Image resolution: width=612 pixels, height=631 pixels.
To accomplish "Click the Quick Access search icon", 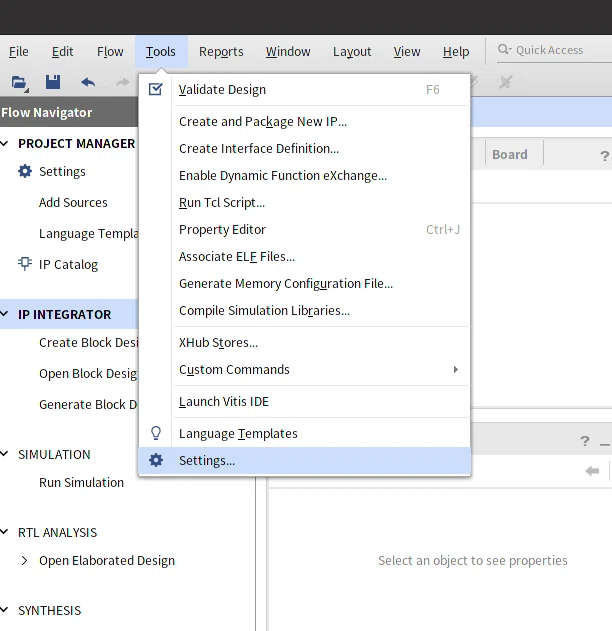I will point(504,49).
